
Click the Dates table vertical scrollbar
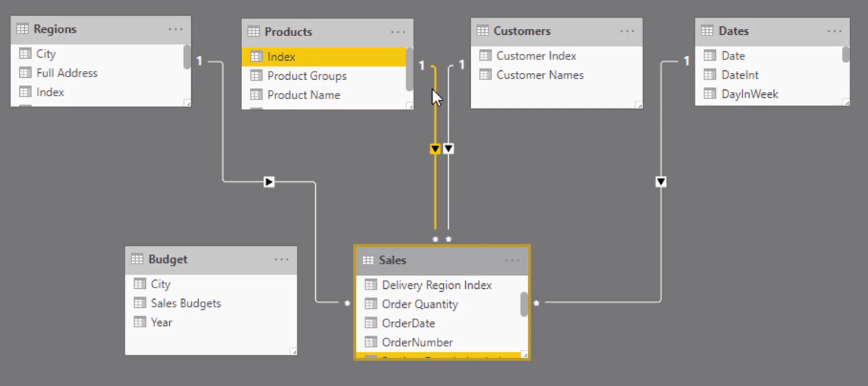tap(845, 55)
